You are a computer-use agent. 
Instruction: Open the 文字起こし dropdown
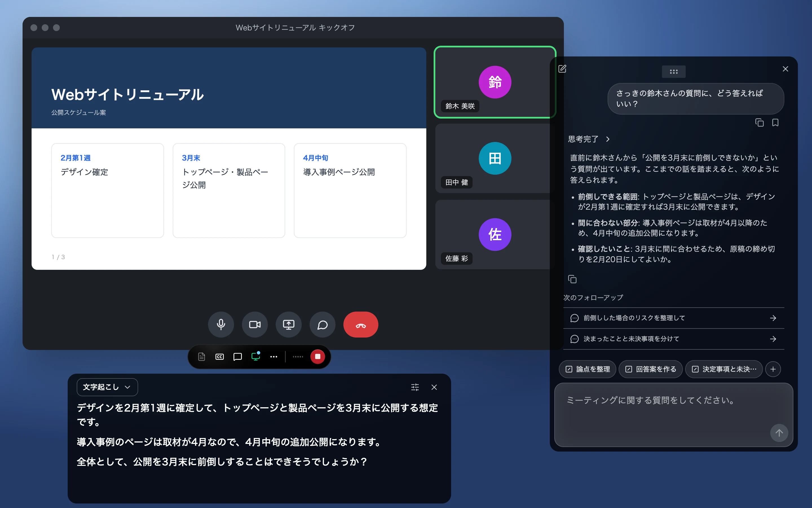pos(107,387)
